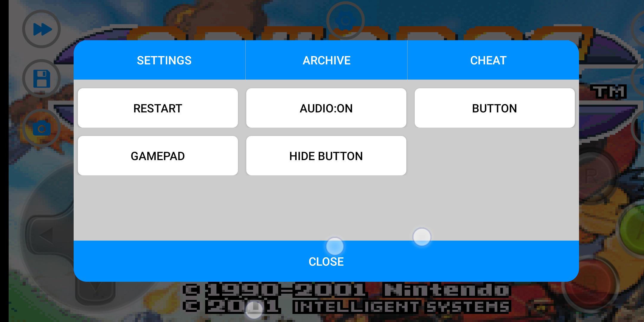Click the circular blue dot near CLOSE
Screen dimensions: 644x322
point(334,245)
